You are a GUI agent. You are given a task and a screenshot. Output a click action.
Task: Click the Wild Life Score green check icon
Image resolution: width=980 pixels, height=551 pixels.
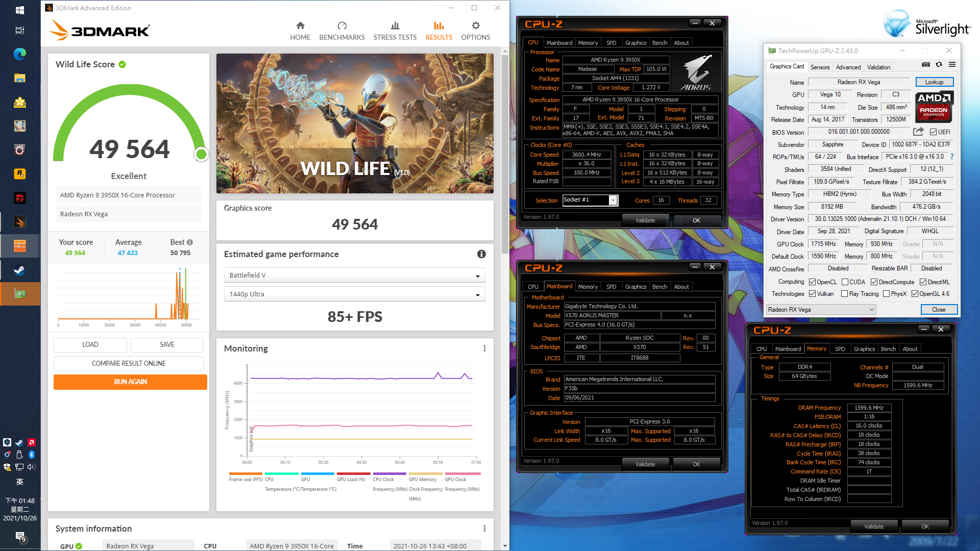click(x=122, y=64)
